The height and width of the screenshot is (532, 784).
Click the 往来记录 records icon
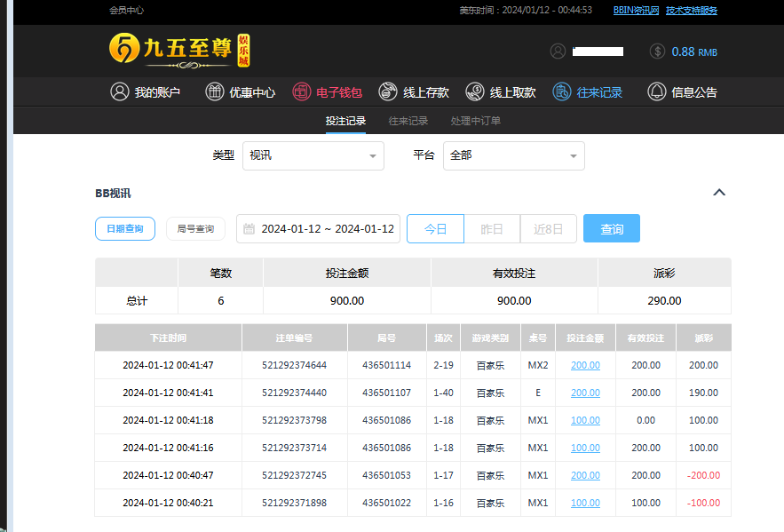(x=562, y=91)
